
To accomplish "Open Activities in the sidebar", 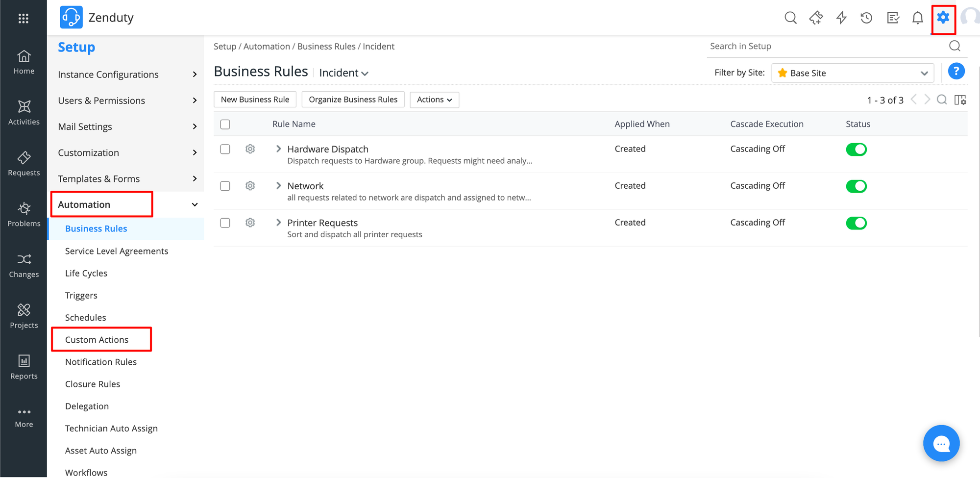I will coord(24,113).
